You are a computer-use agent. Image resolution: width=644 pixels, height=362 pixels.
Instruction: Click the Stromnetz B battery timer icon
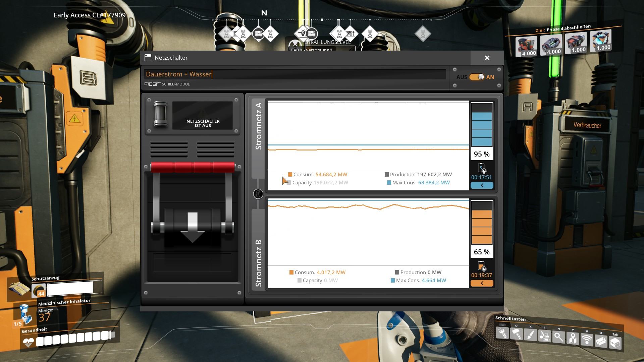[x=482, y=266]
